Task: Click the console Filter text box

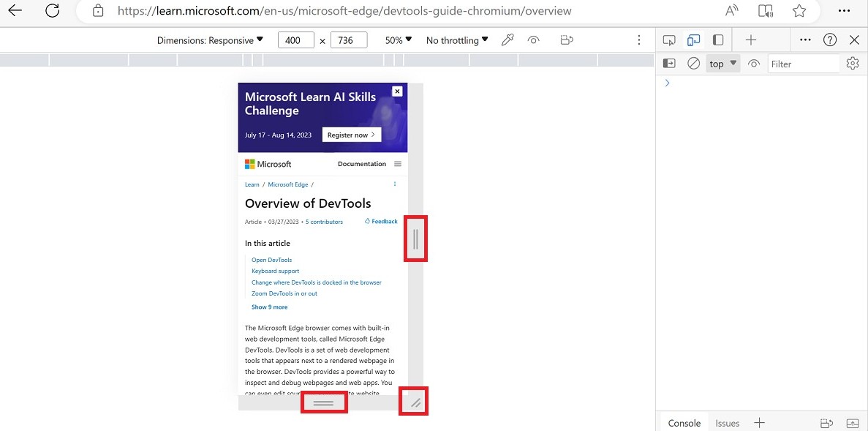Action: (x=803, y=64)
